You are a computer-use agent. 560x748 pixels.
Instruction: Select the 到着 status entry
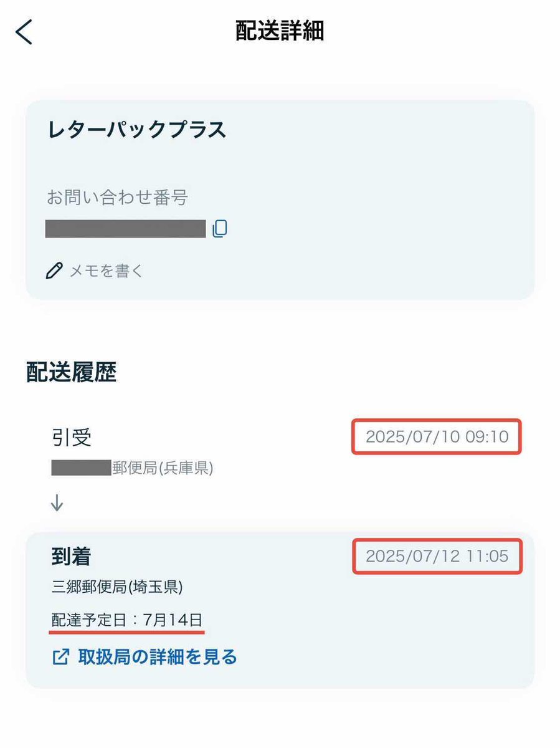pos(72,556)
